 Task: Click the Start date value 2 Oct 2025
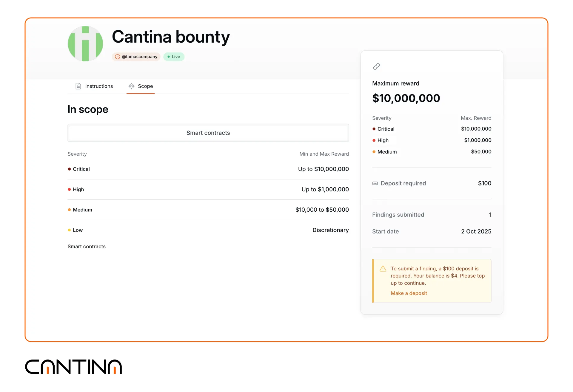click(x=476, y=231)
